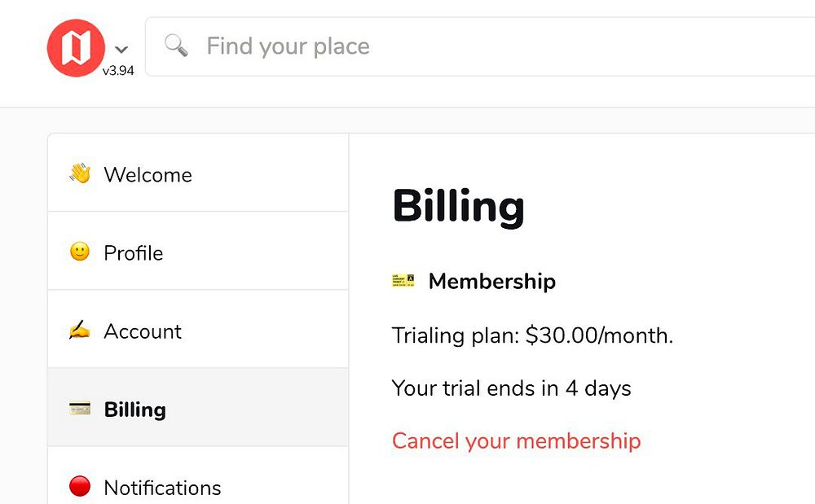
Task: Click the writing hand Account icon
Action: click(80, 331)
